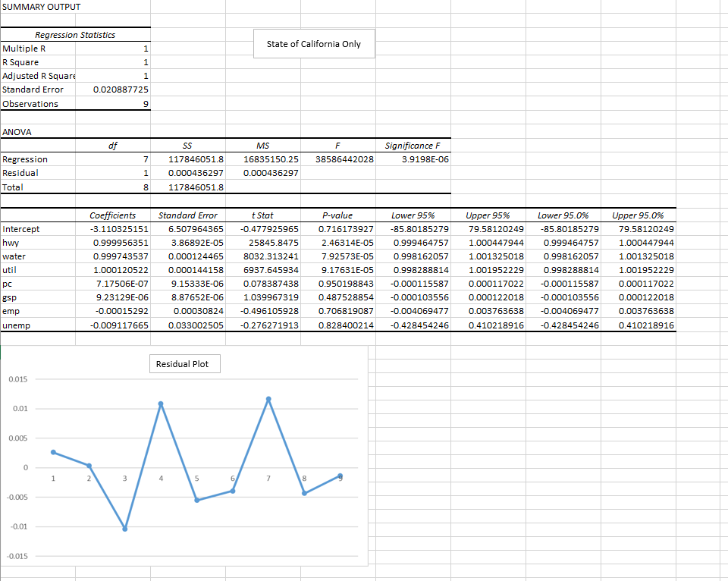Select the Multiple R label cell
Image resolution: width=728 pixels, height=581 pixels.
tap(38, 49)
